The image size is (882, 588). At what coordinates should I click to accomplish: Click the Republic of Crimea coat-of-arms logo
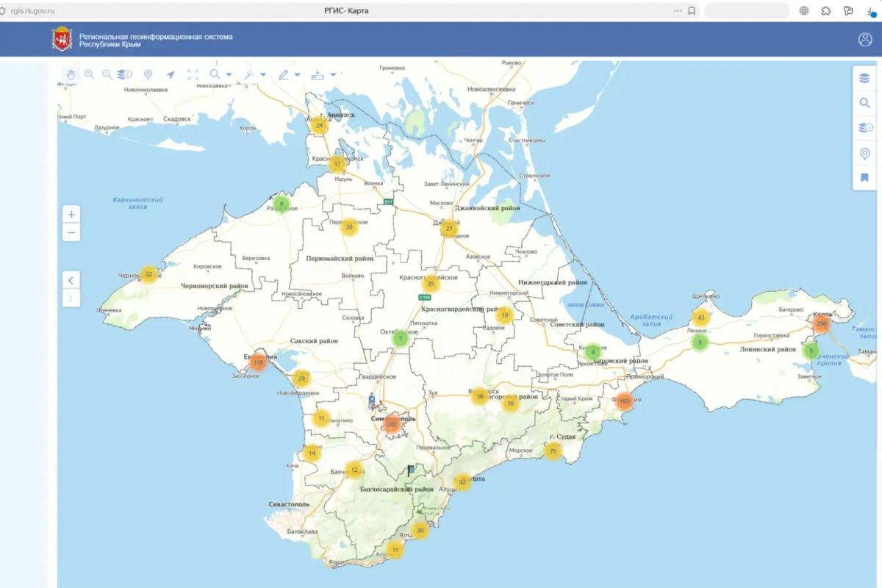(62, 40)
